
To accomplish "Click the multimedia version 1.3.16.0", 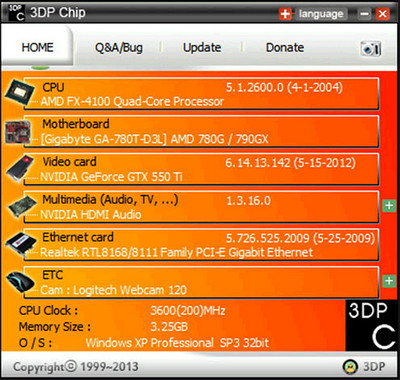I will [248, 201].
